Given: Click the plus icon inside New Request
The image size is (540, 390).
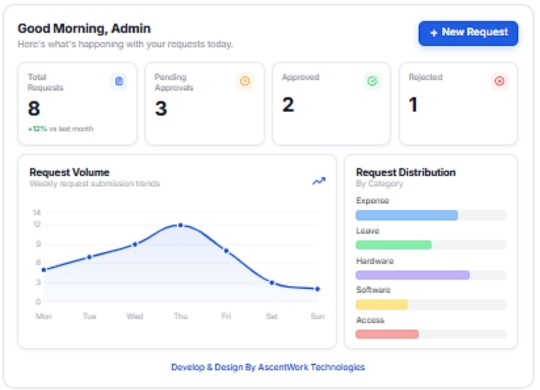Looking at the screenshot, I should point(434,33).
